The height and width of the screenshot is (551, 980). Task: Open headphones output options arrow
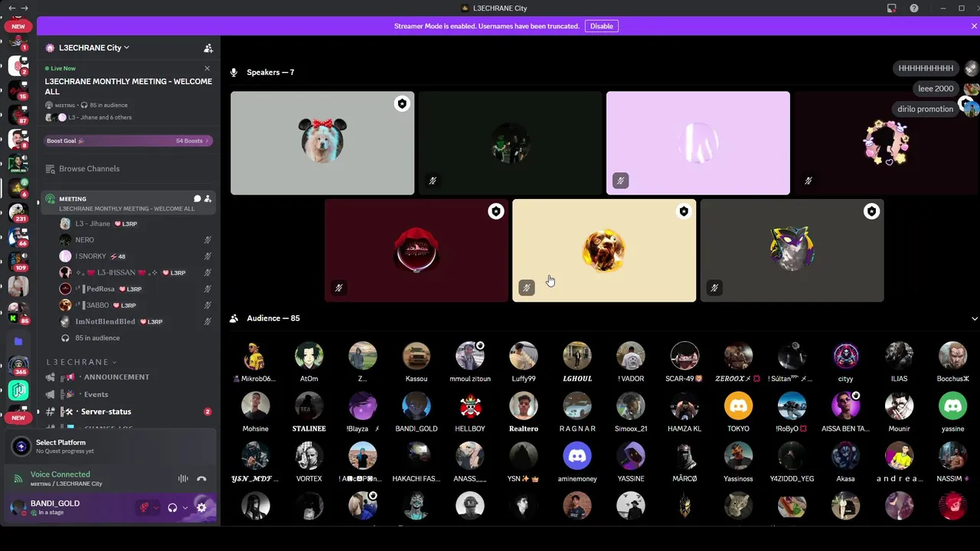click(185, 507)
